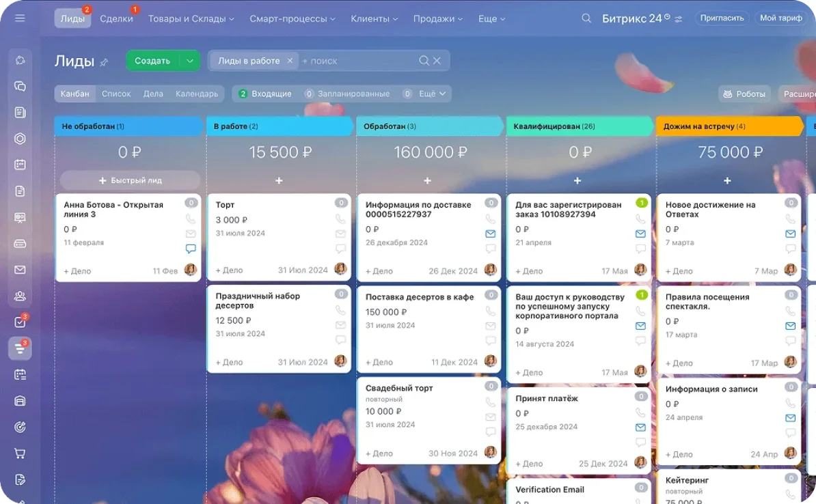Screen dimensions: 816x504
Task: Select the Дожим на встречу column header
Action: [x=730, y=126]
